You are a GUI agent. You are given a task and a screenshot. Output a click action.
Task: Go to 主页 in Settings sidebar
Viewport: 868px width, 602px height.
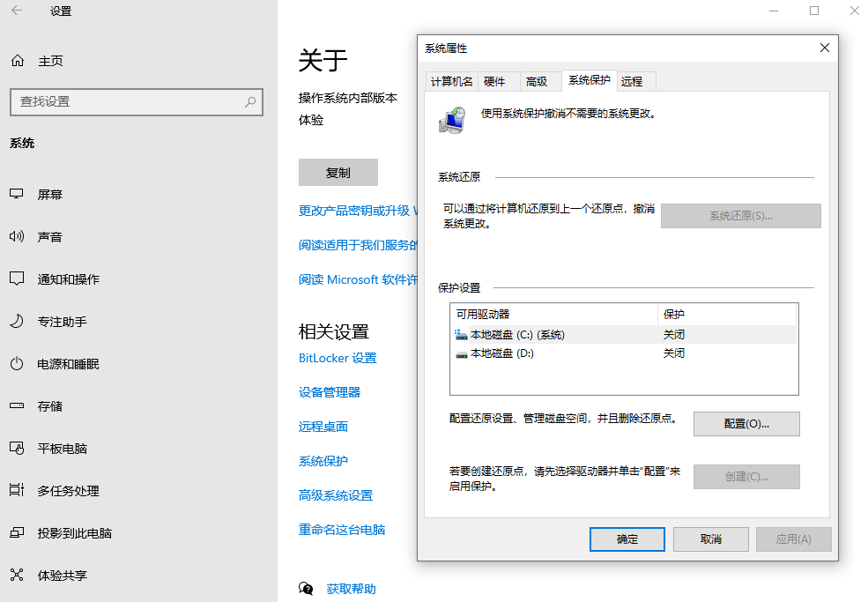pyautogui.click(x=50, y=61)
